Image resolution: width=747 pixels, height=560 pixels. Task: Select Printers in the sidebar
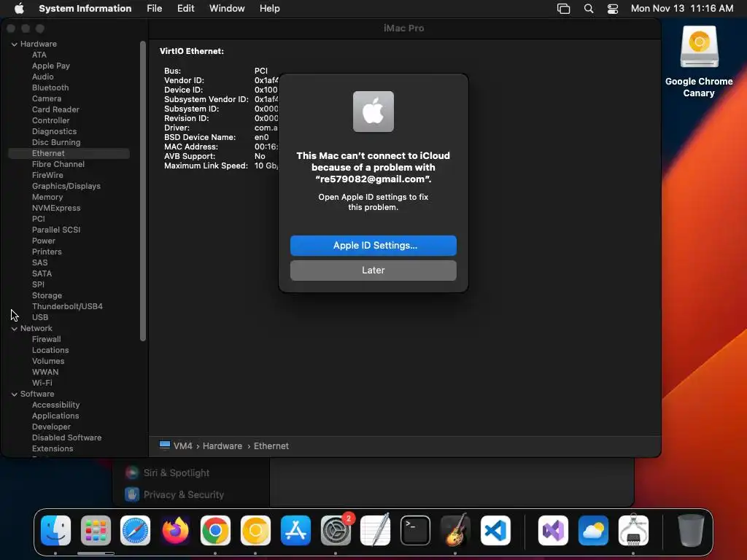click(47, 252)
